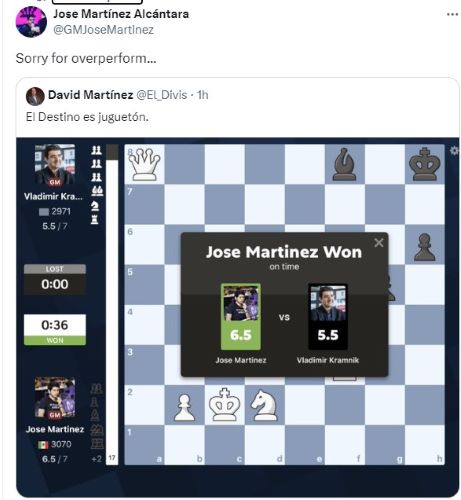Select the white knight on d2
The image size is (461, 500).
(x=264, y=405)
